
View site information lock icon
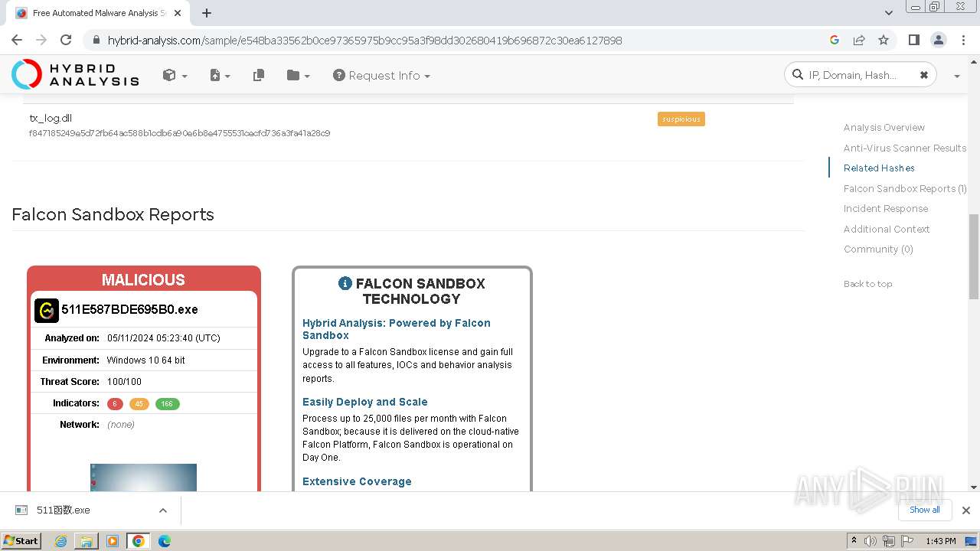tap(96, 40)
